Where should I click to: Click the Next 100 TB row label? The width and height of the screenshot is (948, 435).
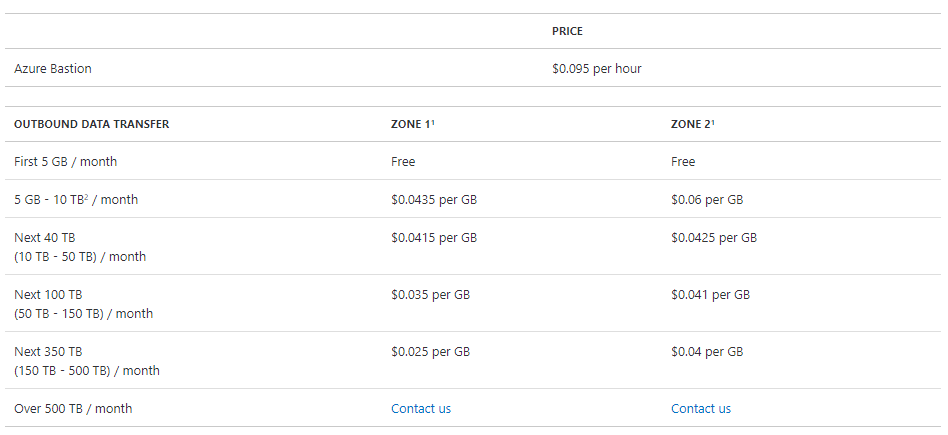coord(48,295)
